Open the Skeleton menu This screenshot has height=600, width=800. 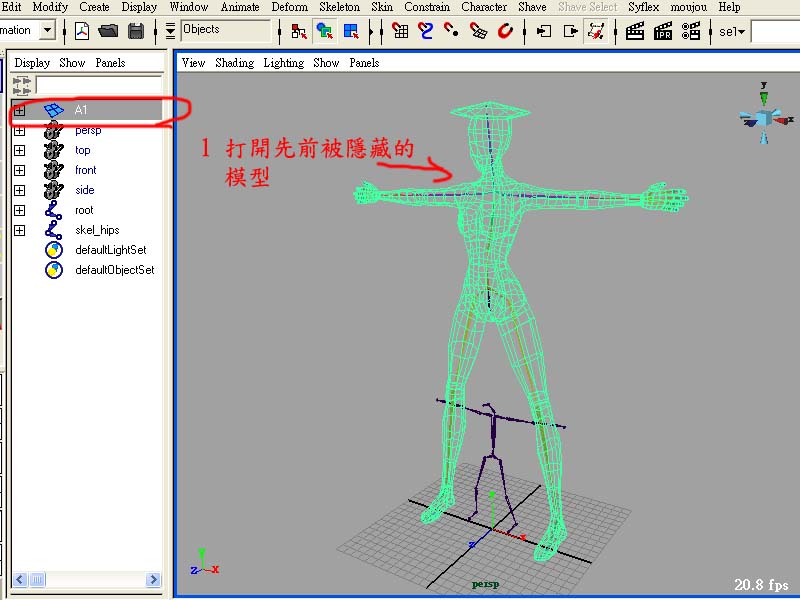point(339,7)
